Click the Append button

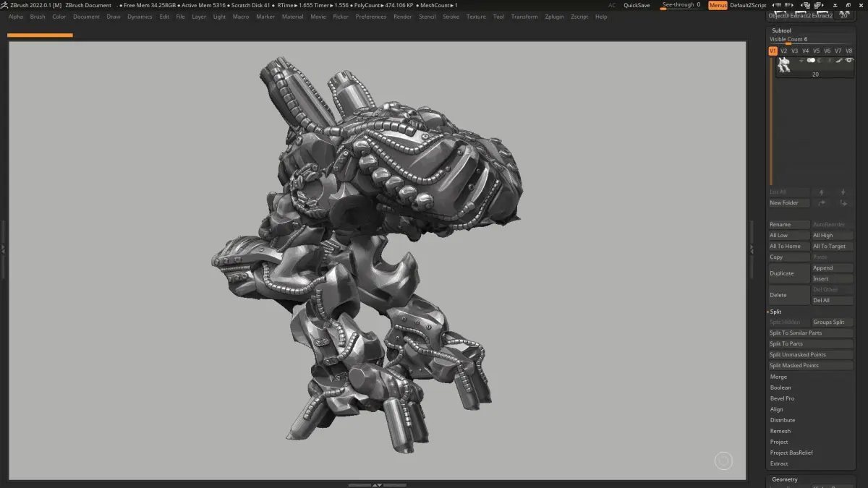833,268
